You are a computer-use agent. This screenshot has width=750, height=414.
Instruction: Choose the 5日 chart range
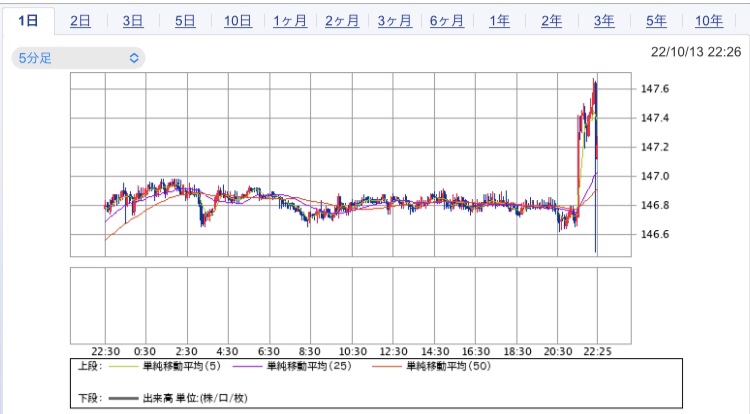coord(185,21)
